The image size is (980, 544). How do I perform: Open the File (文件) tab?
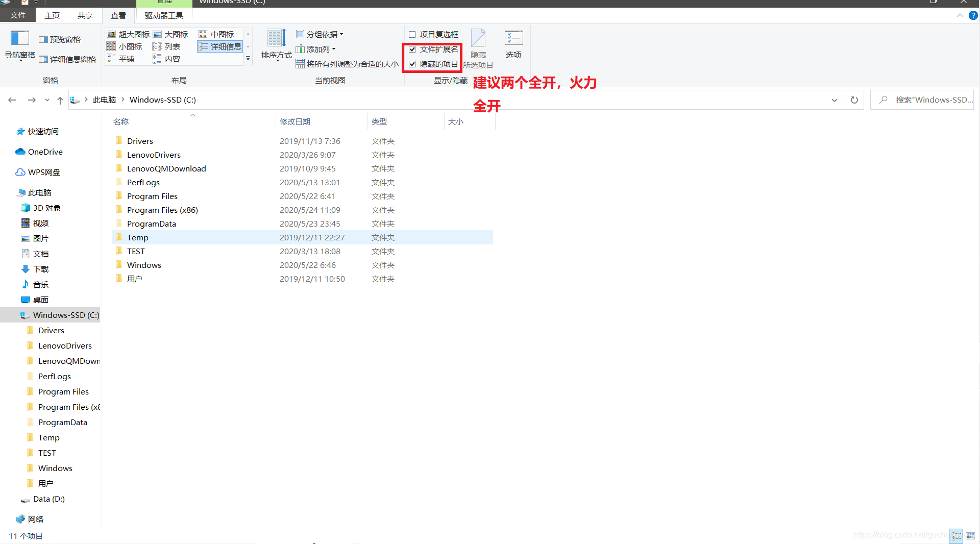(x=18, y=15)
